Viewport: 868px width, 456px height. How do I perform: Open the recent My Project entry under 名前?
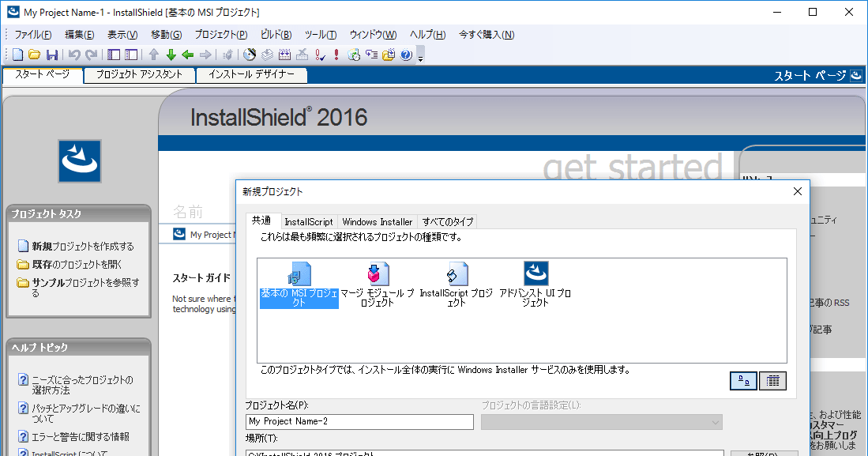click(x=205, y=235)
